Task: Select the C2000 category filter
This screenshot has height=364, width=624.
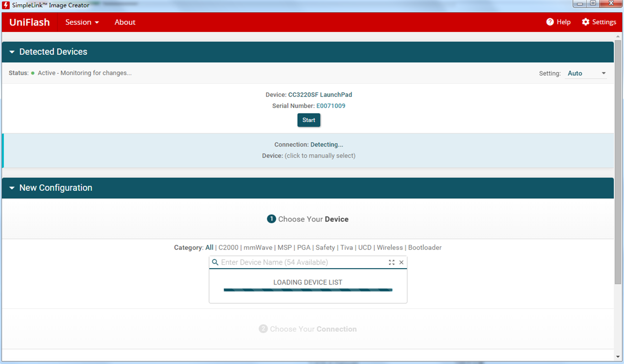Action: [x=228, y=247]
